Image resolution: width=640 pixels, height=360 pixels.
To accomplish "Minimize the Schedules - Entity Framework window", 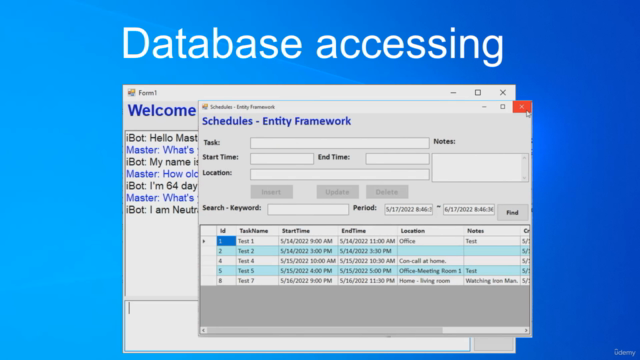I will click(x=484, y=107).
